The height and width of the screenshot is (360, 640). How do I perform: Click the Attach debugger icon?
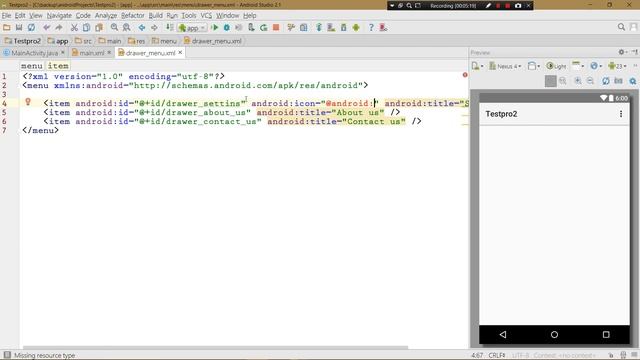[x=251, y=27]
